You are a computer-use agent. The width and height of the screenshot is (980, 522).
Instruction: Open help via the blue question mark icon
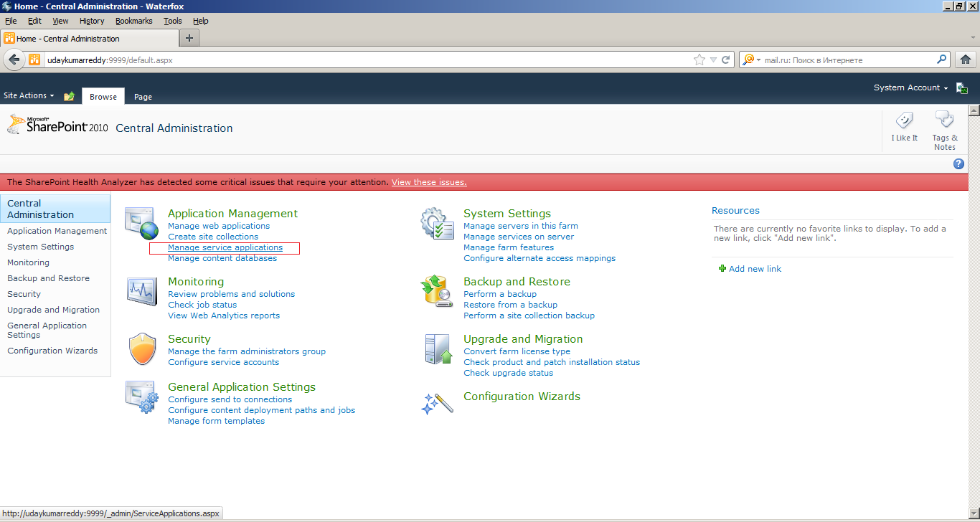[958, 164]
